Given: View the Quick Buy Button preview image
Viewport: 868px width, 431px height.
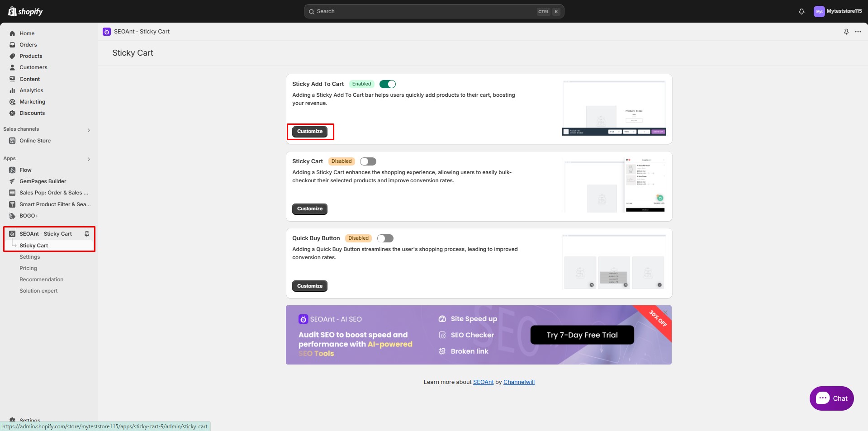Looking at the screenshot, I should [x=614, y=262].
